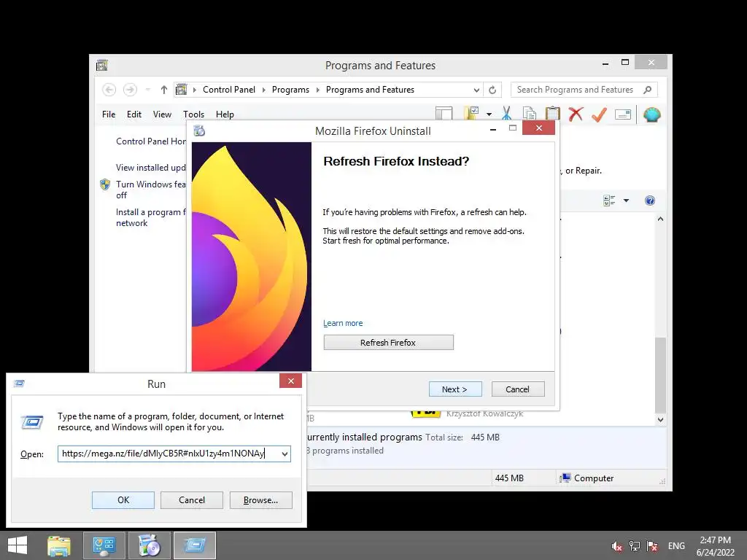Click the Back navigation arrow
The image size is (747, 560).
109,90
